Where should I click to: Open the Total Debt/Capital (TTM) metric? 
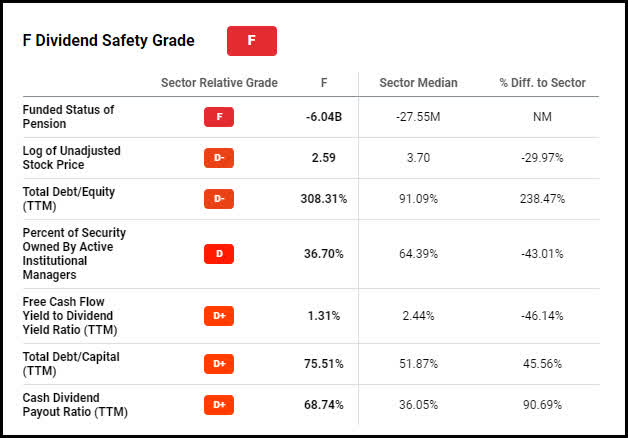[72, 364]
